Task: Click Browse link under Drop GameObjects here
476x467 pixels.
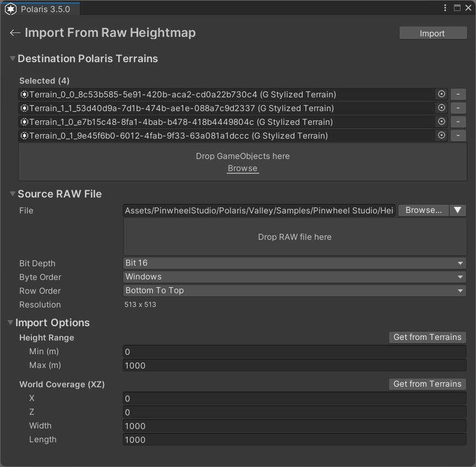Action: 243,168
